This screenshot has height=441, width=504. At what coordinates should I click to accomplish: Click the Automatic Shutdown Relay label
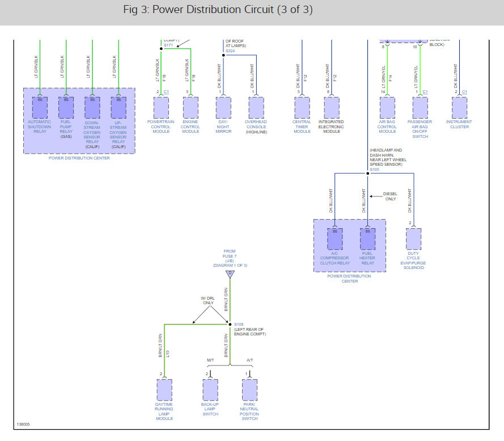tap(40, 127)
